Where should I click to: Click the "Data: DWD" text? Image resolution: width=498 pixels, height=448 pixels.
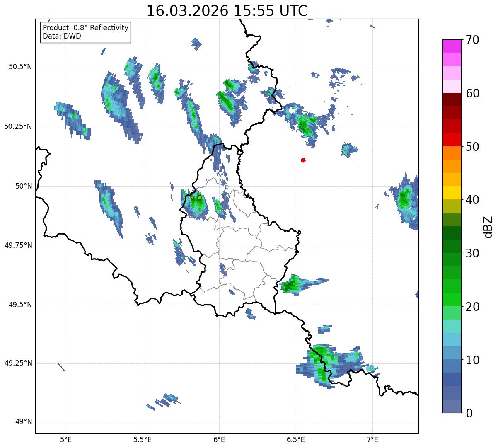point(62,36)
